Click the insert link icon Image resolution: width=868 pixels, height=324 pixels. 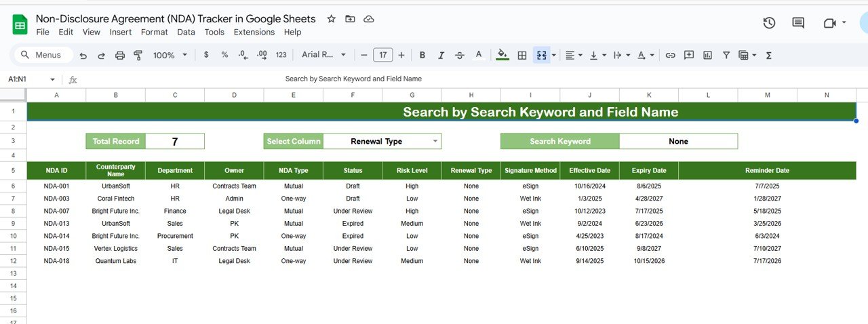(670, 55)
